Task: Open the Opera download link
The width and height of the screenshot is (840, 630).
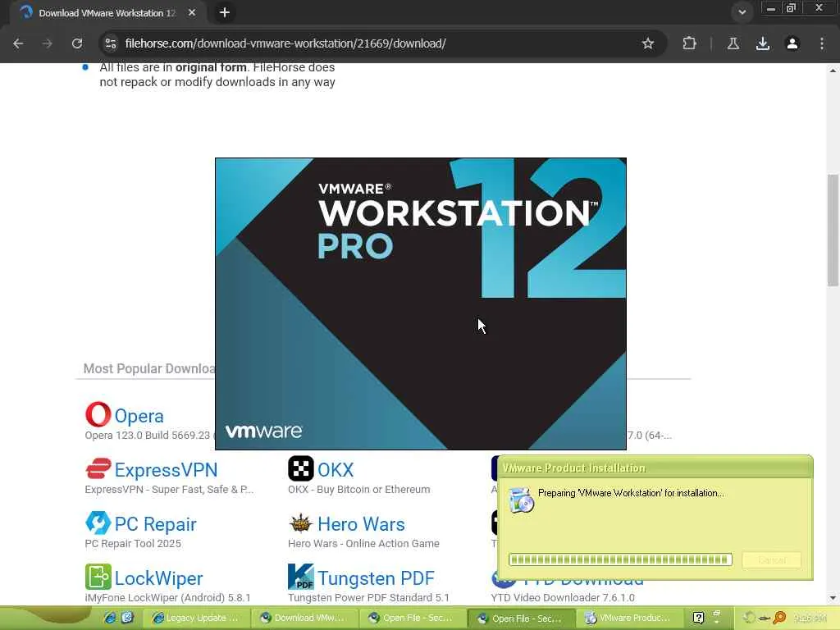Action: coord(139,416)
